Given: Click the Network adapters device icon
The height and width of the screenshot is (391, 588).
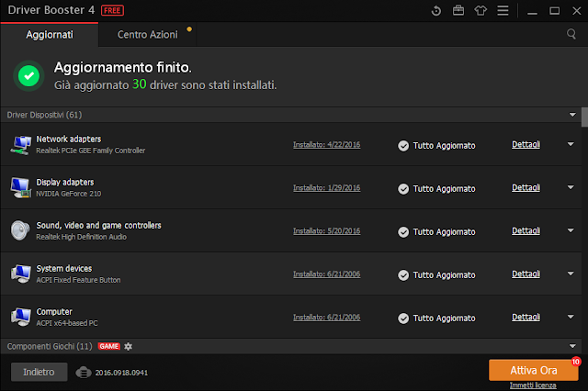Looking at the screenshot, I should point(21,145).
